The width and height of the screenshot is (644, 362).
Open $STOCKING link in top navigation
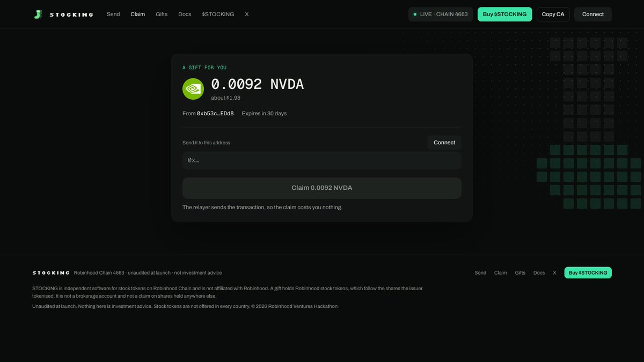click(x=218, y=14)
